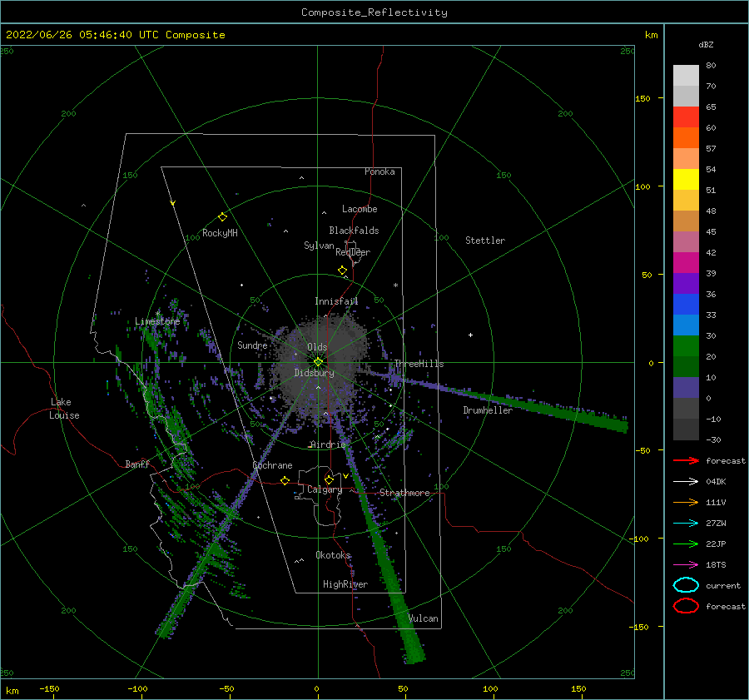Click the Cochrane town label
749x700 pixels.
pos(272,465)
